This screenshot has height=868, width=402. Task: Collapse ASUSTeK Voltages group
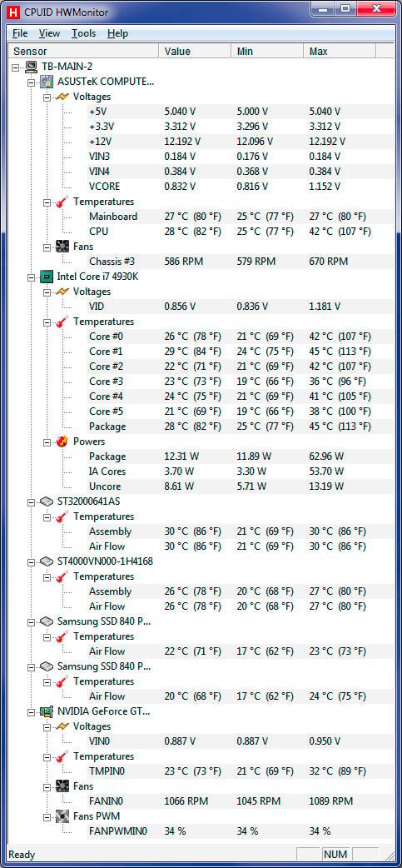pos(47,97)
